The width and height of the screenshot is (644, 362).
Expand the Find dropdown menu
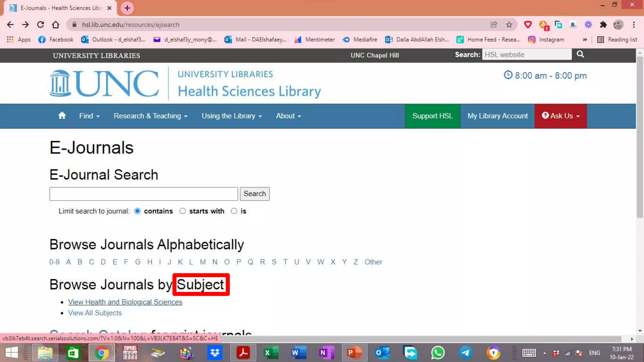click(89, 116)
